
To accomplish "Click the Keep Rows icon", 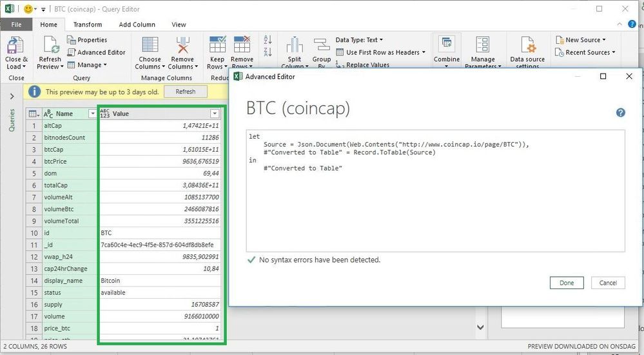I will point(217,45).
